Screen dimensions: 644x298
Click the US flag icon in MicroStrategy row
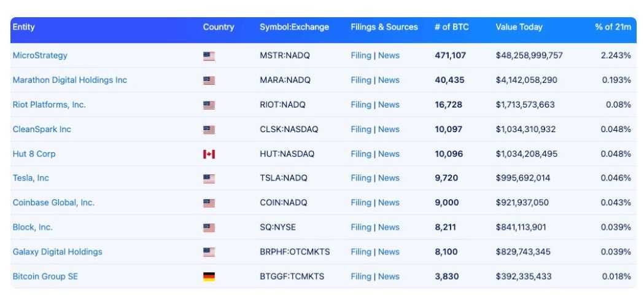pos(209,56)
